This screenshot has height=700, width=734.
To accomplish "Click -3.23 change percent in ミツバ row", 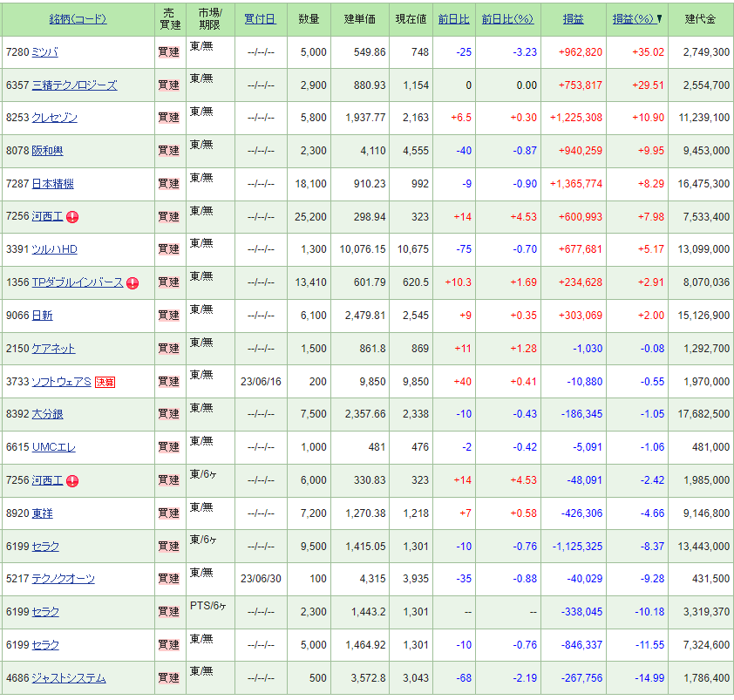I will (525, 52).
